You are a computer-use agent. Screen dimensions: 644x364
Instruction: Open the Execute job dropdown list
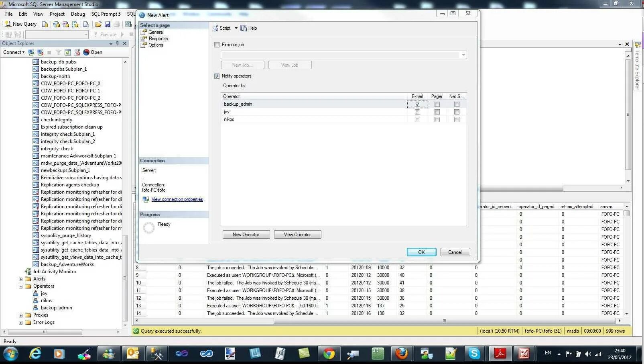click(x=463, y=55)
